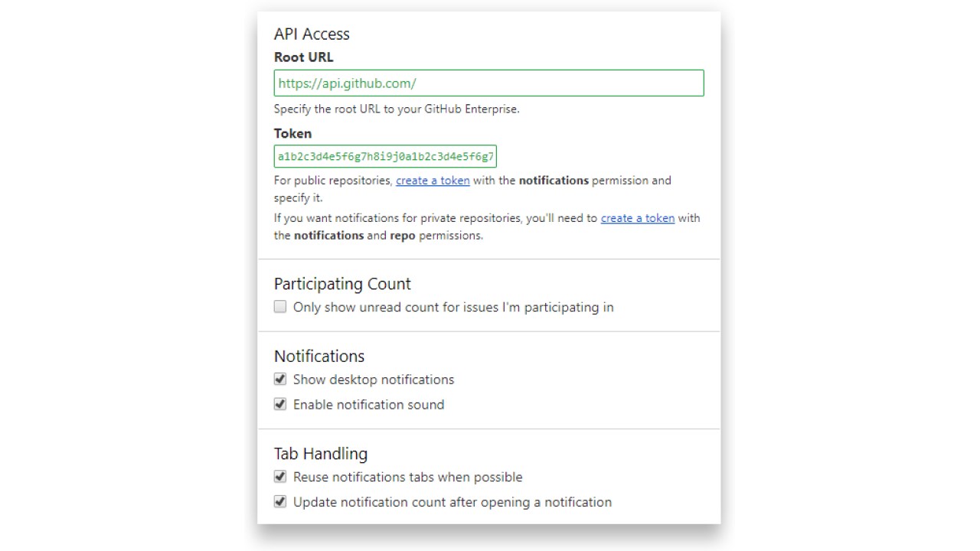Untick the Reuse notifications tabs checkbox

tap(280, 477)
